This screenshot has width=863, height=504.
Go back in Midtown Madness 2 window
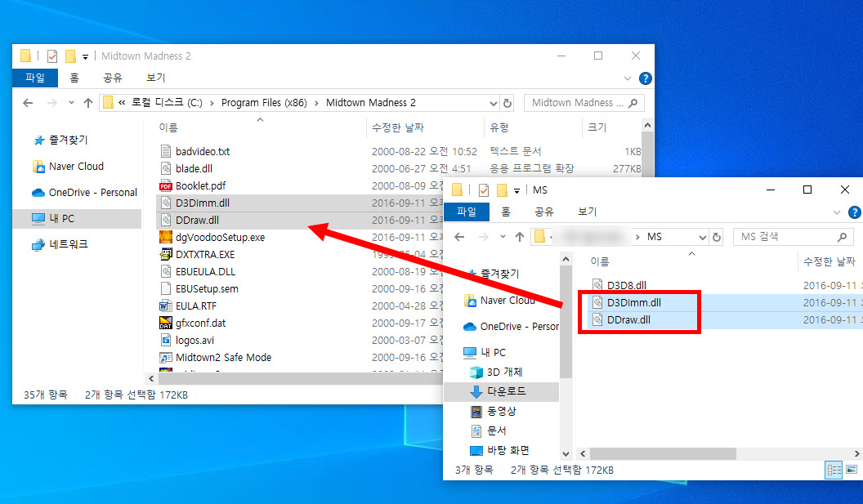point(28,103)
